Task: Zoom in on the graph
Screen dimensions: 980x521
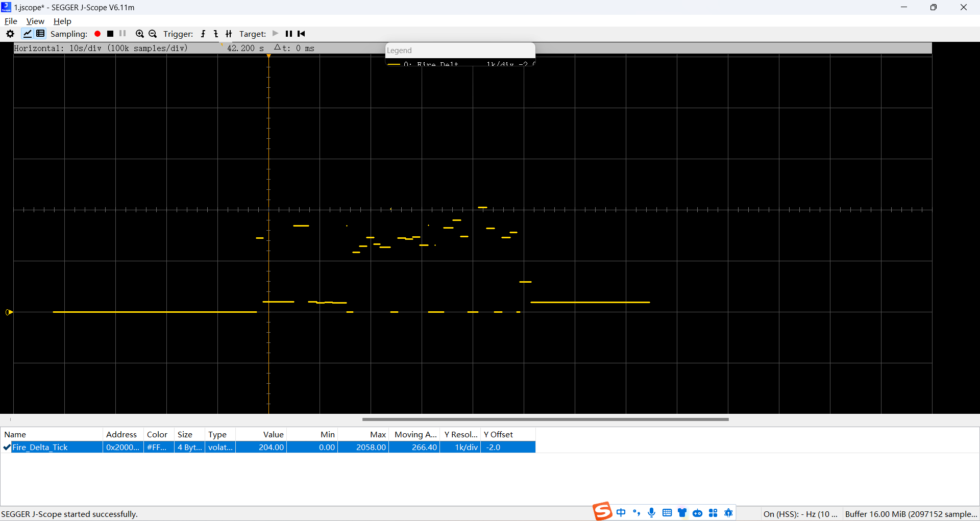Action: tap(139, 34)
